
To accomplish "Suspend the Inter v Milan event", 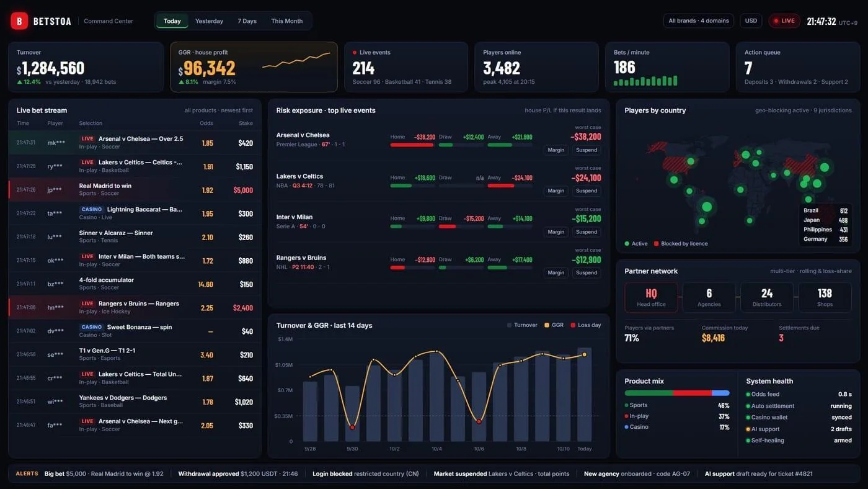I will click(x=586, y=231).
